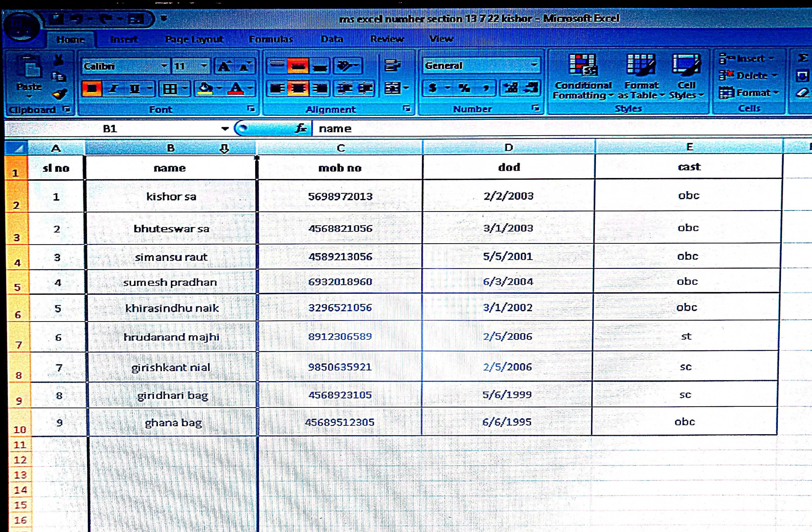The image size is (812, 532).
Task: Expand the General number format dropdown
Action: (534, 64)
